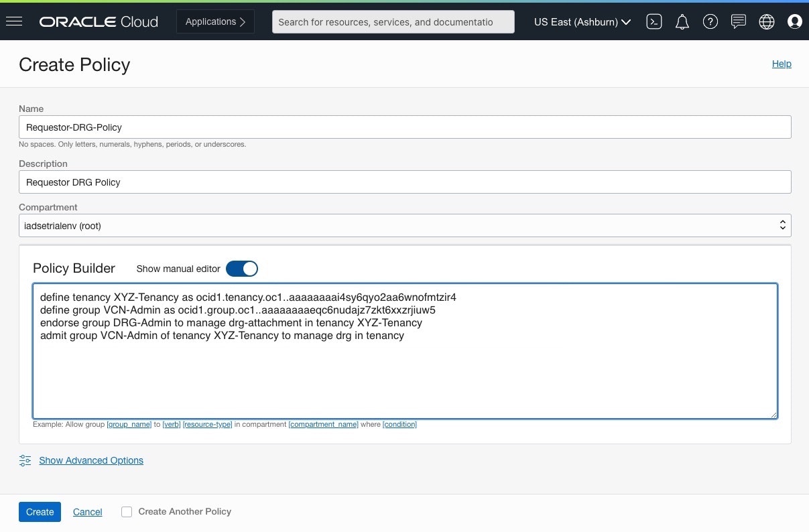Click the 'endorse group DRG-Admin' statement line

(231, 322)
